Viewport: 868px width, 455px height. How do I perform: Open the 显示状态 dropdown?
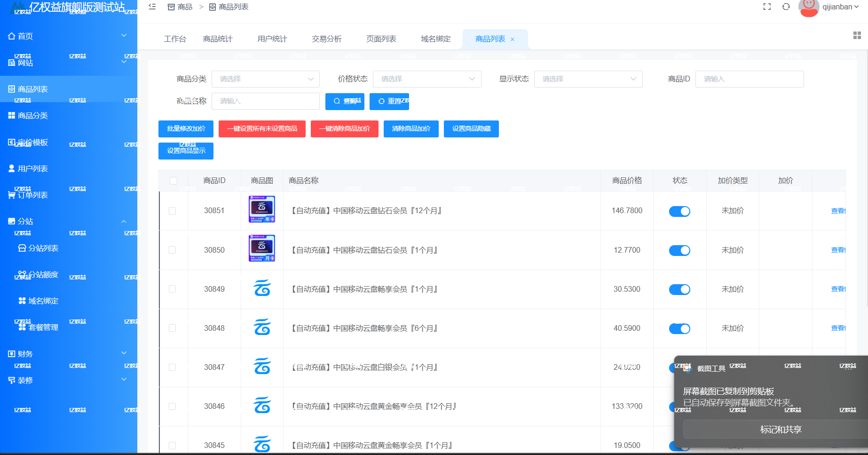click(588, 79)
